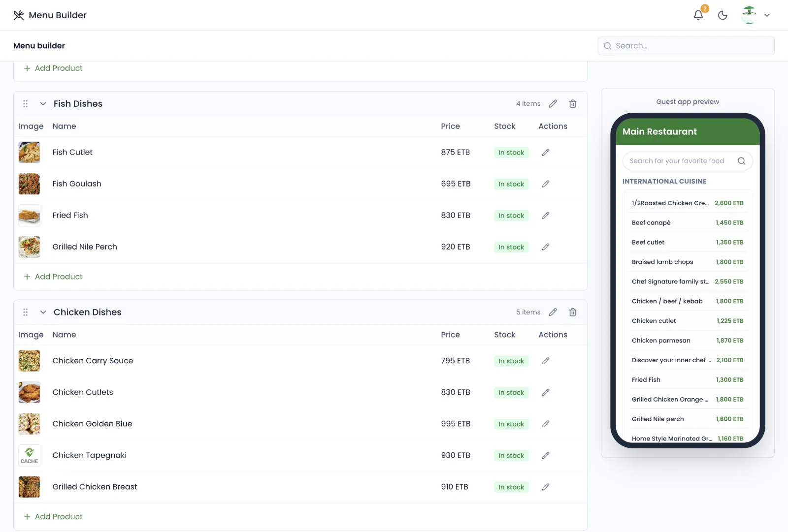Select Beef cutlet in guest preview
Viewport: 788px width, 532px height.
(688, 243)
